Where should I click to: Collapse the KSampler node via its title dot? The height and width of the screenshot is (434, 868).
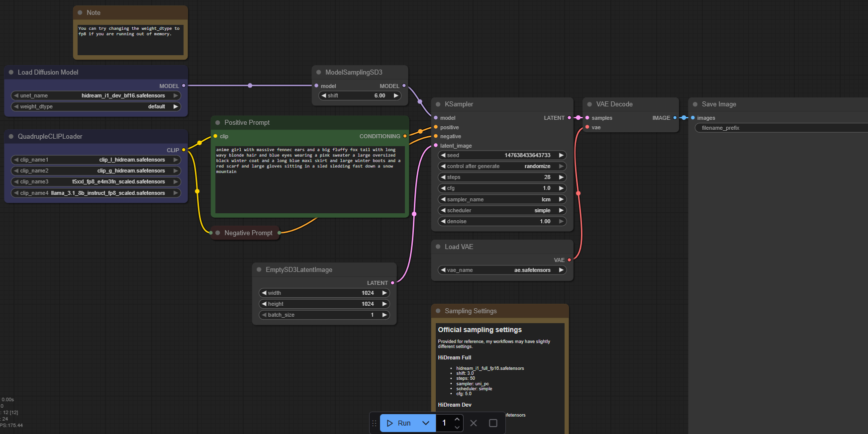[x=438, y=104]
